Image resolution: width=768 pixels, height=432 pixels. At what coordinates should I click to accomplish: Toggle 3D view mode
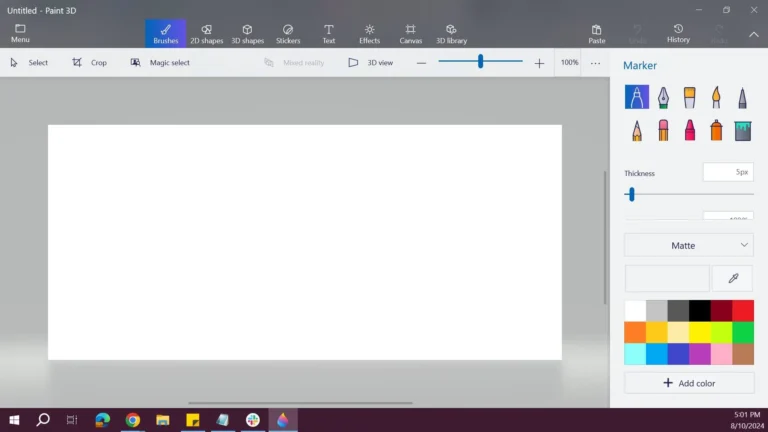pyautogui.click(x=371, y=63)
